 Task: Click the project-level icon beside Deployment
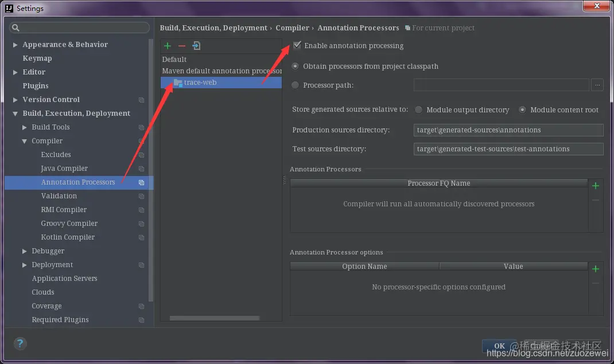pos(141,265)
